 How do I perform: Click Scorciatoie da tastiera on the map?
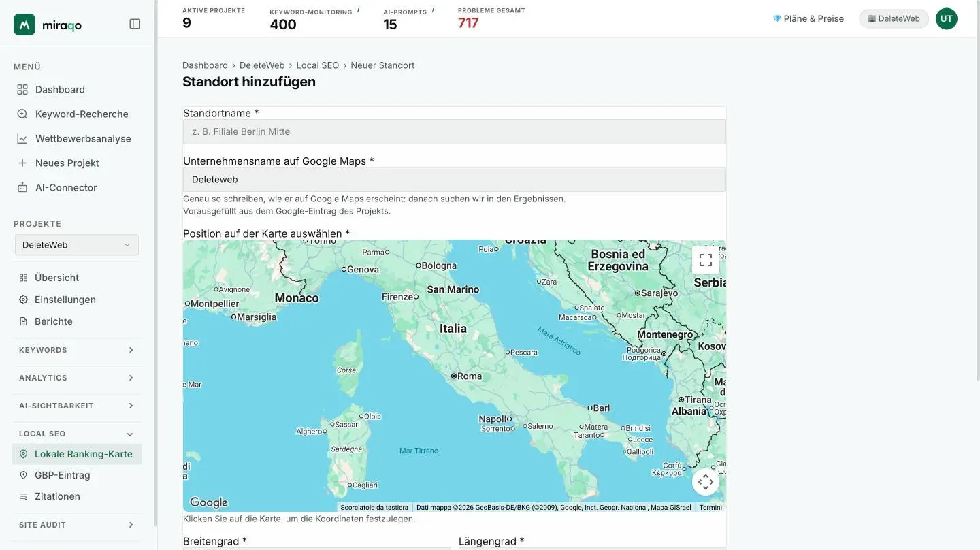(x=374, y=507)
